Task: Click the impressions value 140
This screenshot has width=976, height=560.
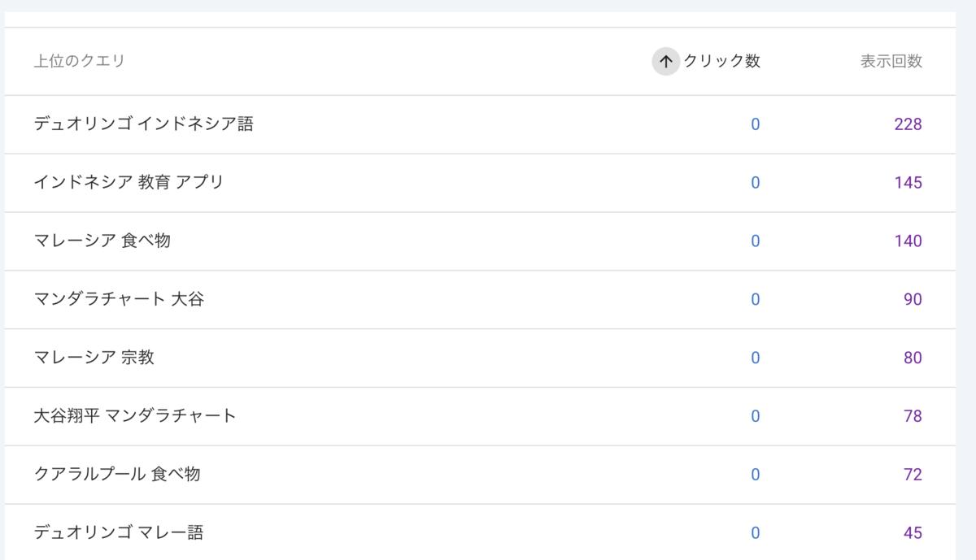Action: pyautogui.click(x=908, y=241)
